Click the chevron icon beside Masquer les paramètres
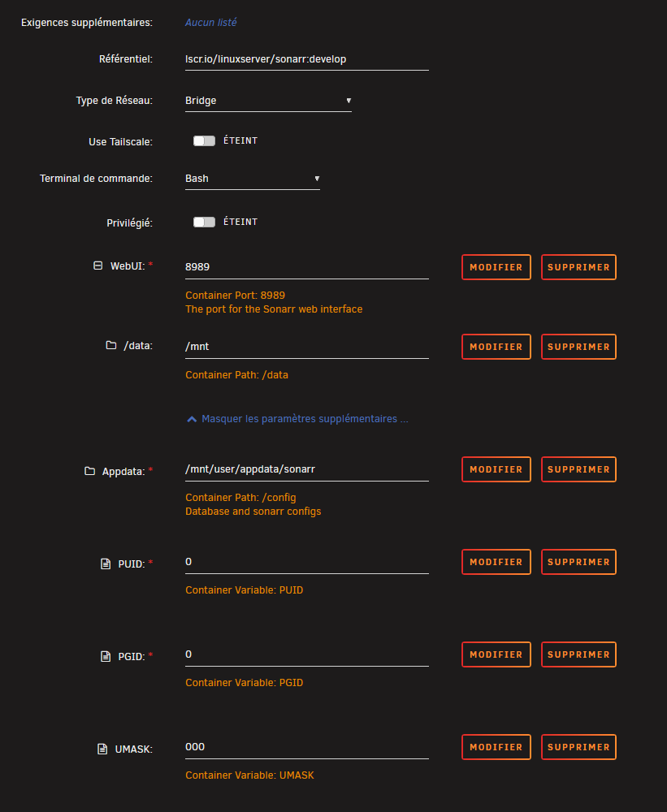This screenshot has height=812, width=667. point(192,419)
